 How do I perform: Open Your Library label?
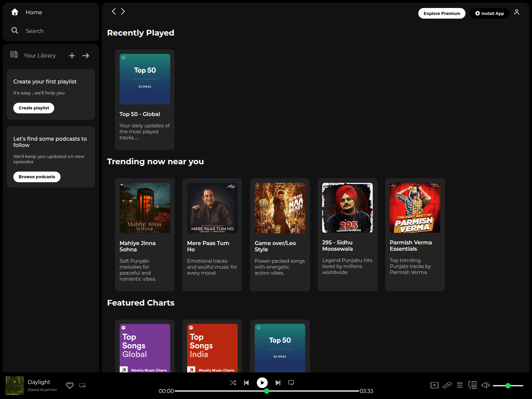(x=40, y=56)
